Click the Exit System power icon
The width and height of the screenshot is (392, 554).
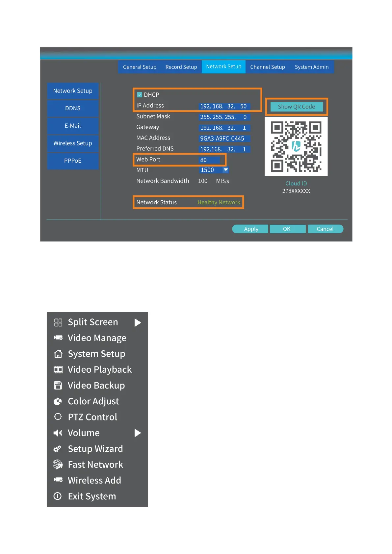58,496
